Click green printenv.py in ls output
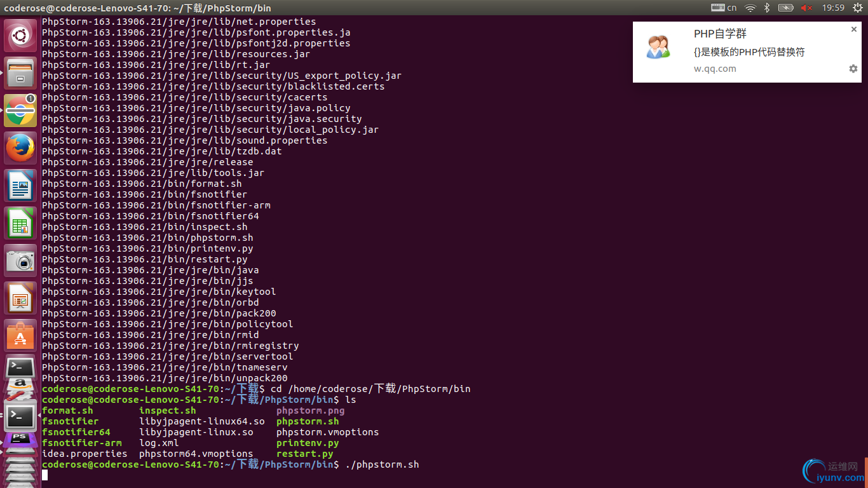Screen dimensions: 868x488 [308, 443]
